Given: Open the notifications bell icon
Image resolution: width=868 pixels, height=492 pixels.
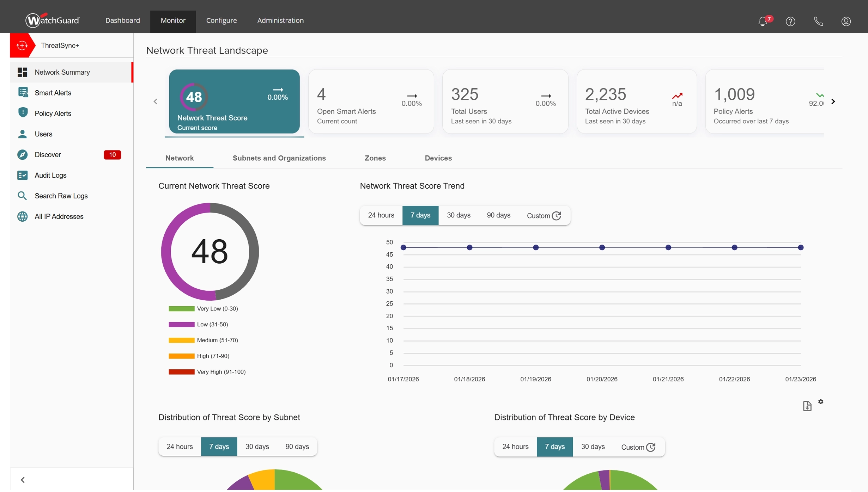Looking at the screenshot, I should click(x=763, y=21).
